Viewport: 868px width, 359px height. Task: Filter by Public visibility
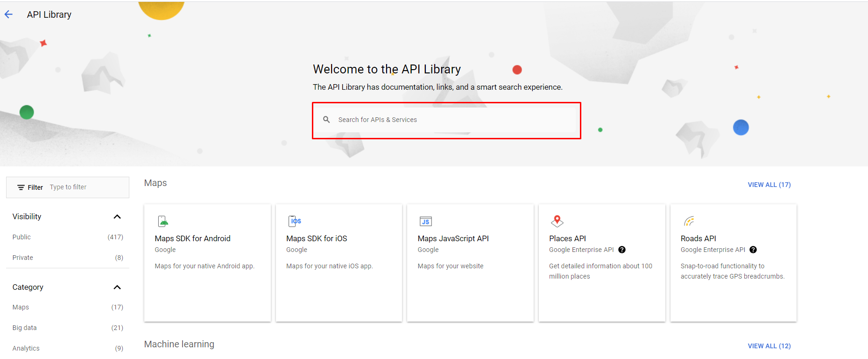click(22, 237)
